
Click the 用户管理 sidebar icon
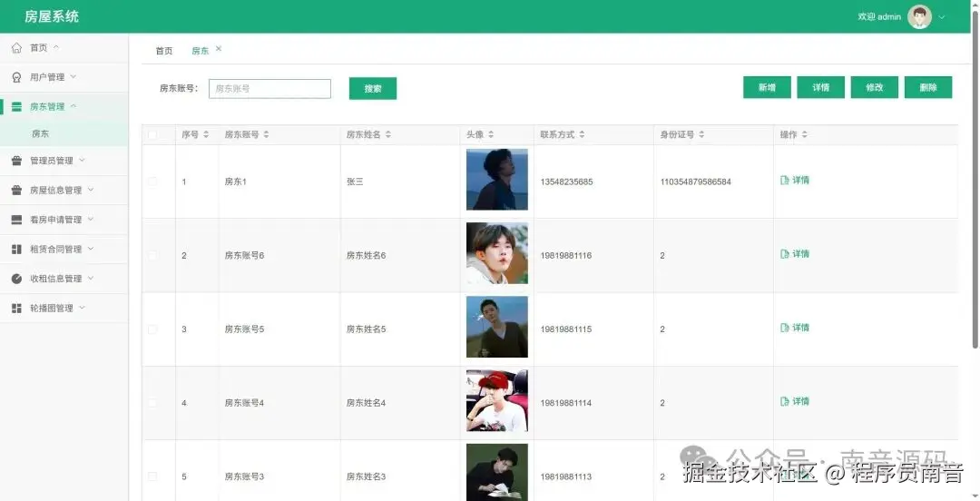point(17,77)
